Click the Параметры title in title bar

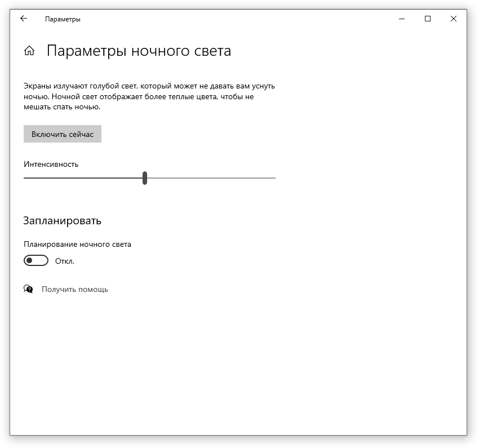click(63, 19)
